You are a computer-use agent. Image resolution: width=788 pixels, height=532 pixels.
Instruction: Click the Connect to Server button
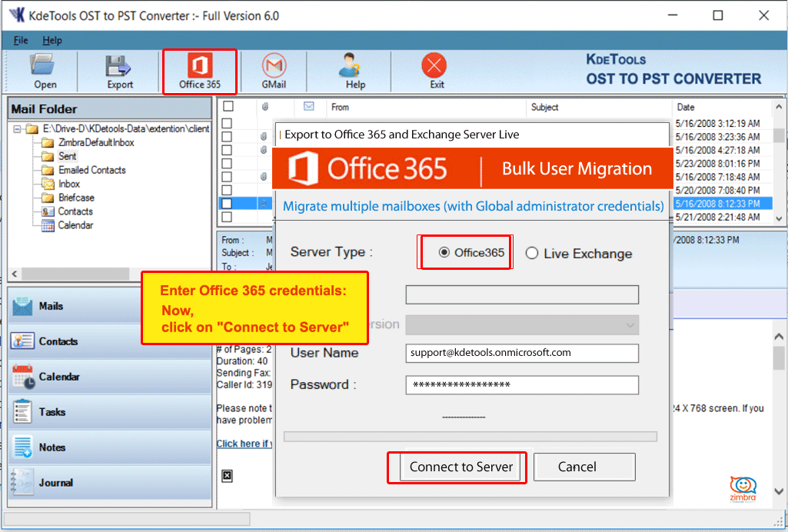tap(460, 467)
